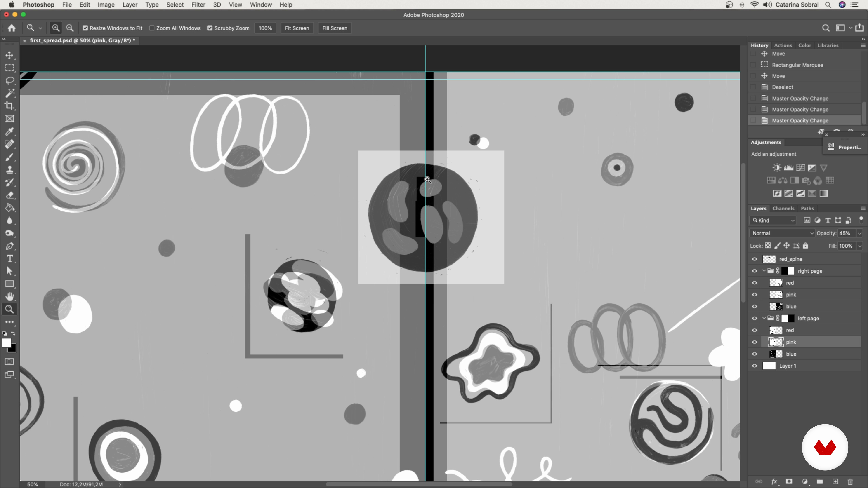The width and height of the screenshot is (868, 488).
Task: Open the Layer menu
Action: pyautogui.click(x=130, y=5)
